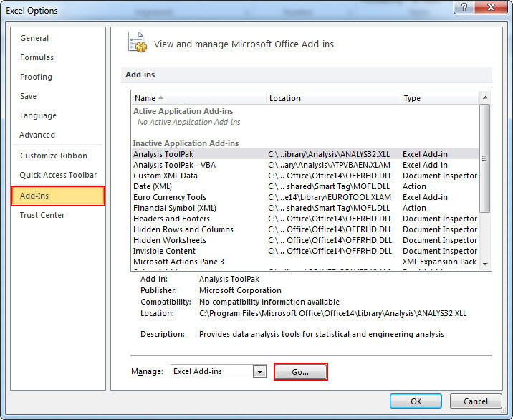Open the Formulas options category
The height and width of the screenshot is (420, 513).
coord(37,57)
